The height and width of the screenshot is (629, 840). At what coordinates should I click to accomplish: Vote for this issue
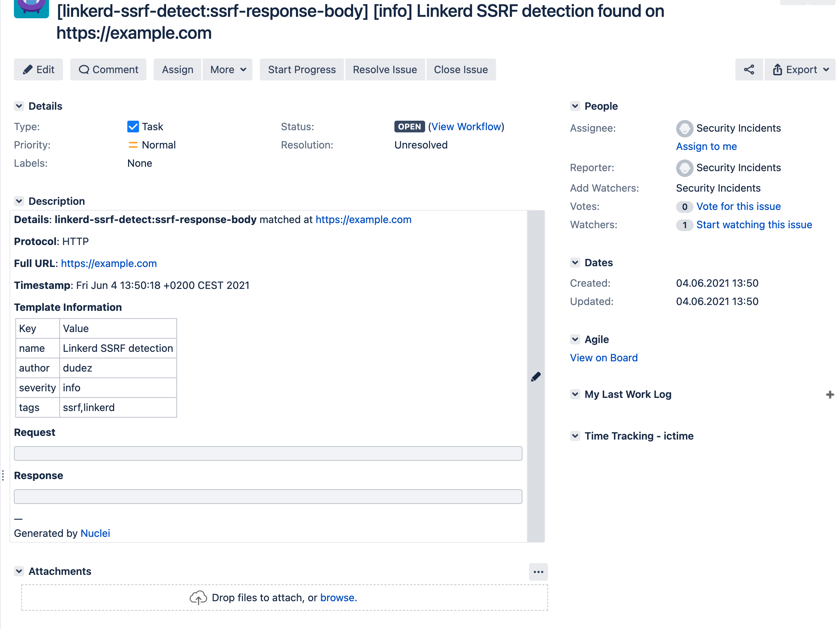click(739, 206)
